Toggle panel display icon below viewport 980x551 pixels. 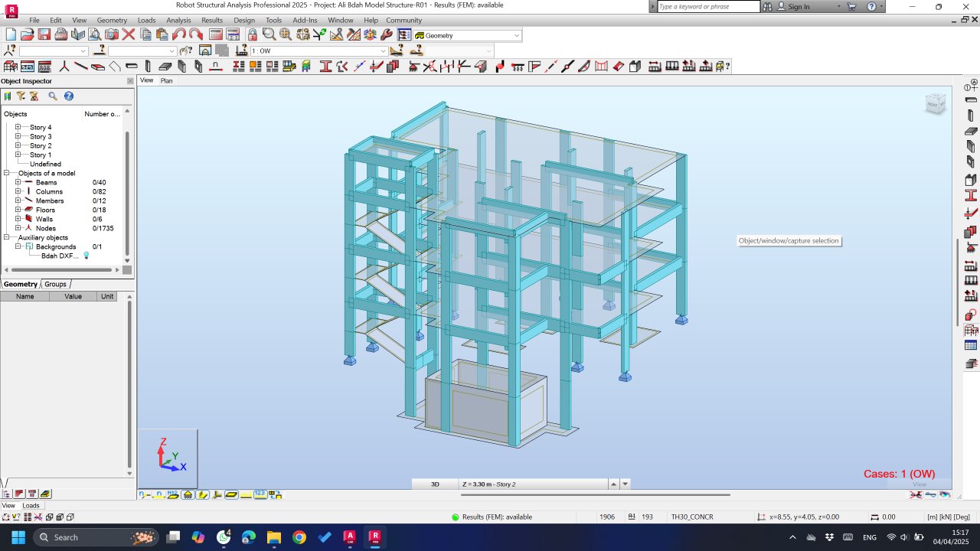click(231, 495)
